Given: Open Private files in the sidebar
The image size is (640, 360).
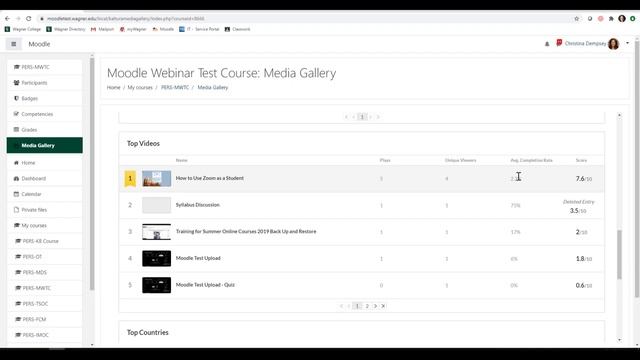Looking at the screenshot, I should 44,210.
